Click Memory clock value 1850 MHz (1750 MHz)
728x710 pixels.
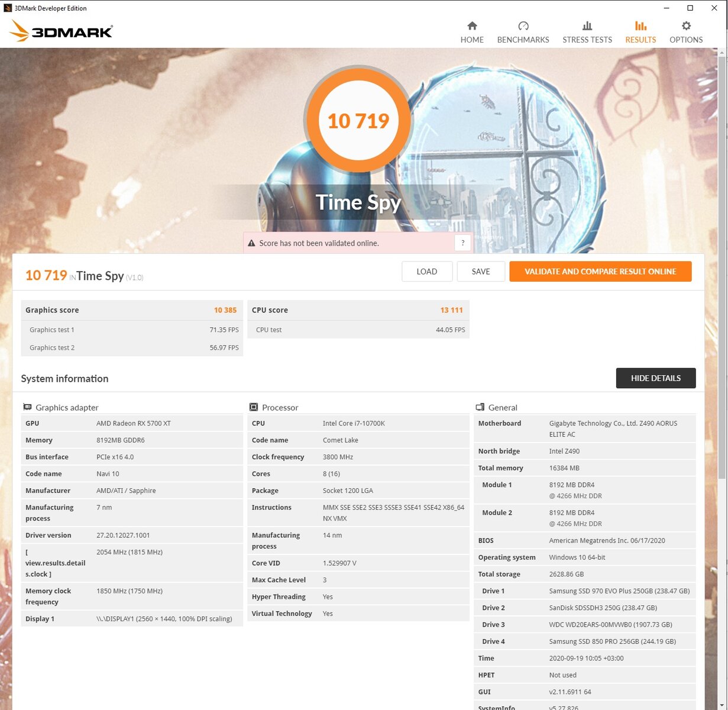130,591
